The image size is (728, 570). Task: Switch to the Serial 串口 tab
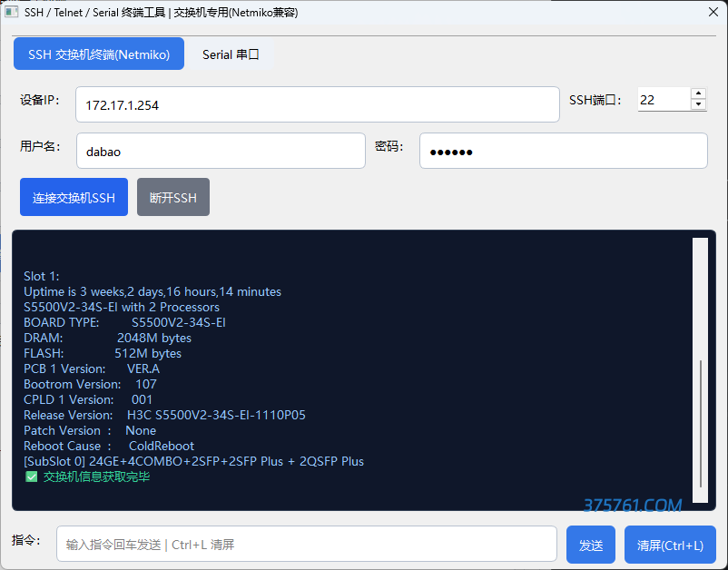(x=231, y=54)
